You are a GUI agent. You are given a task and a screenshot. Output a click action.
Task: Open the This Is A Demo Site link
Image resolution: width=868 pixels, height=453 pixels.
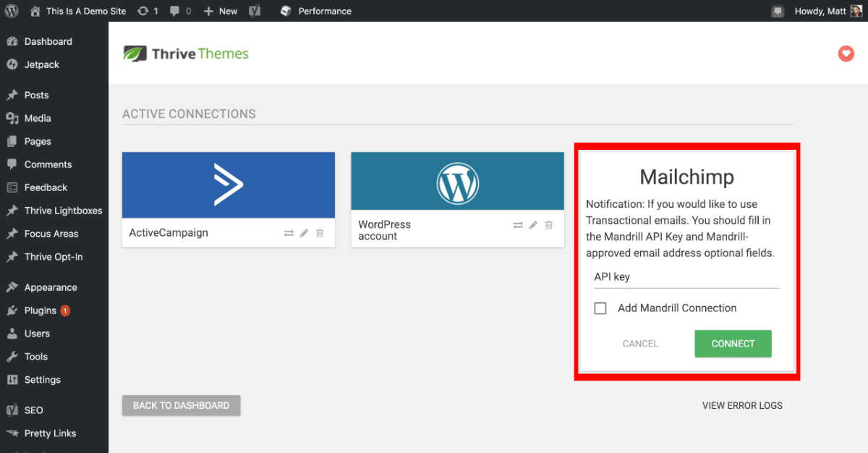point(86,11)
